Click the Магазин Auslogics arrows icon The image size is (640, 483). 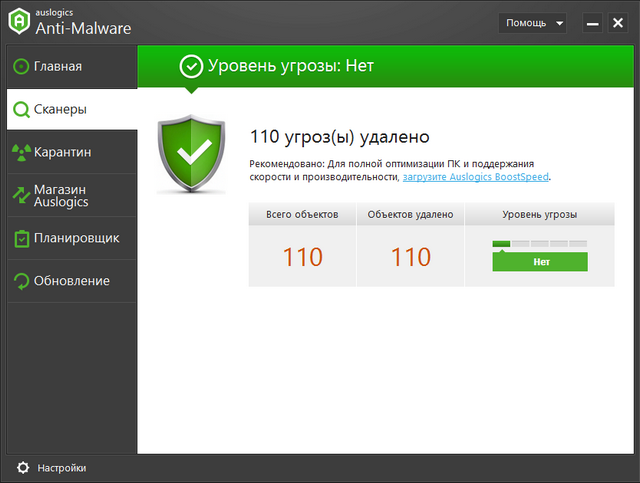click(x=20, y=195)
